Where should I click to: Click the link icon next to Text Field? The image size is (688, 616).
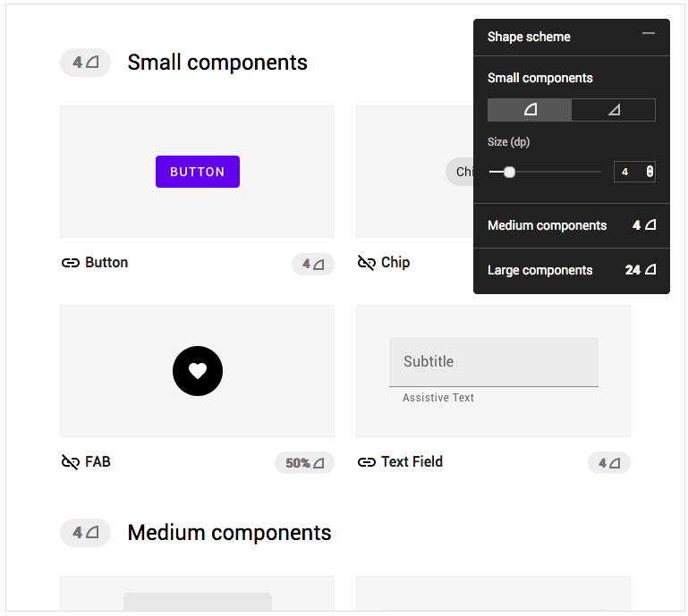[366, 462]
